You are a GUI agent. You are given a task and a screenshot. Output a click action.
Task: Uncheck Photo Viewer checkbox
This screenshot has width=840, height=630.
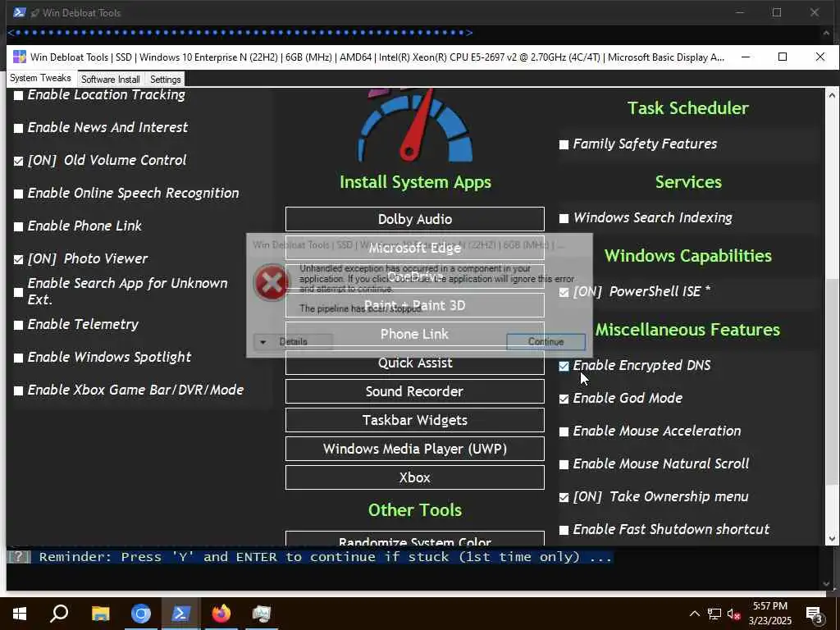pos(18,259)
